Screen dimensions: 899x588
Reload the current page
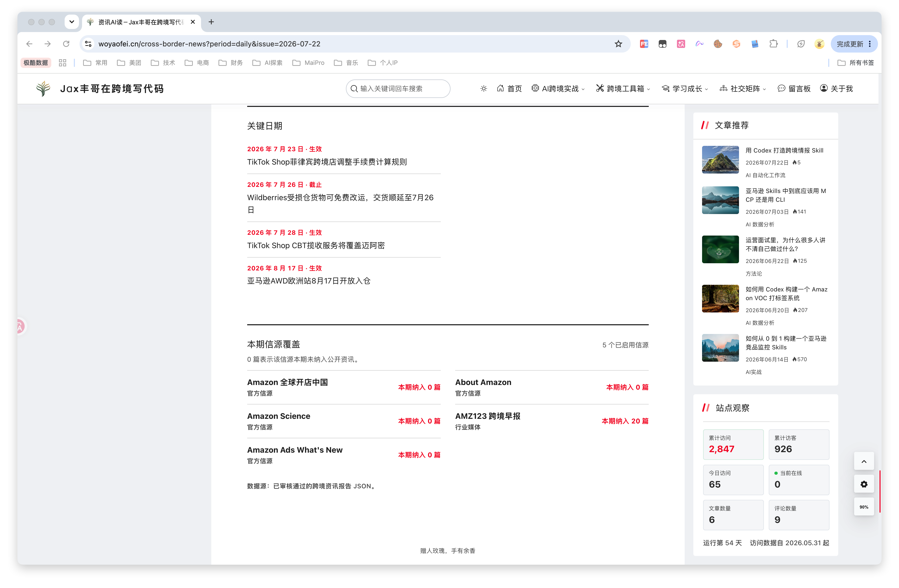(x=66, y=44)
